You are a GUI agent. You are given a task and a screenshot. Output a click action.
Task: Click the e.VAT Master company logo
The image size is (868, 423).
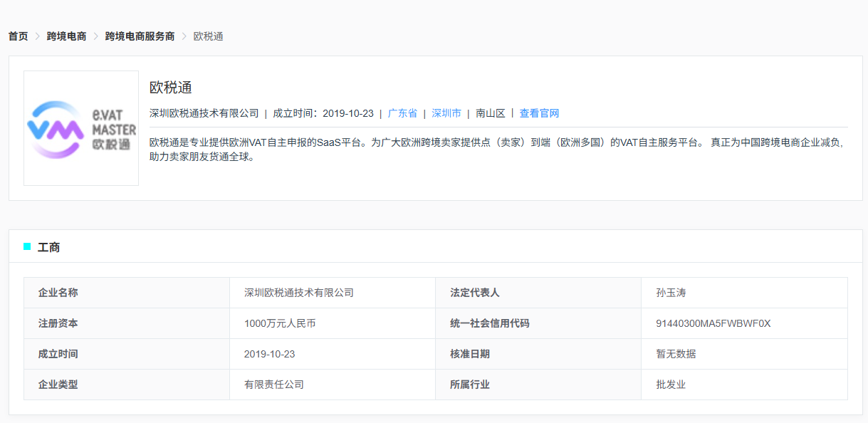click(81, 128)
